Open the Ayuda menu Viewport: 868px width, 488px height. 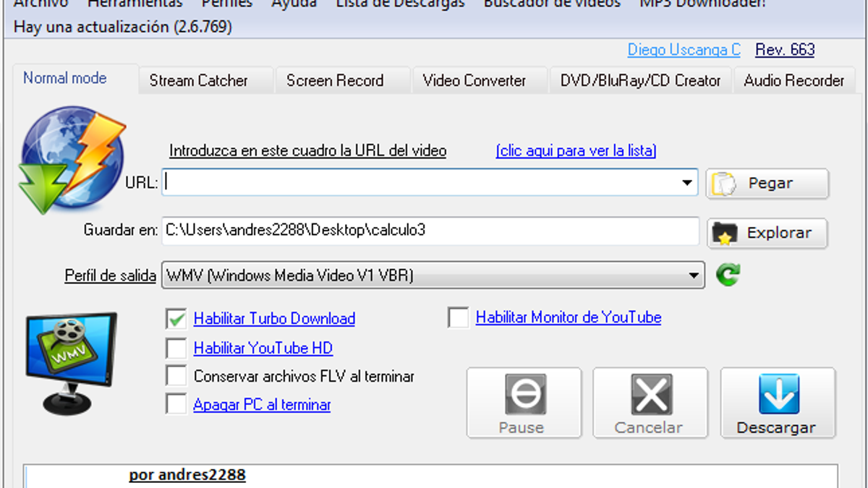(294, 3)
